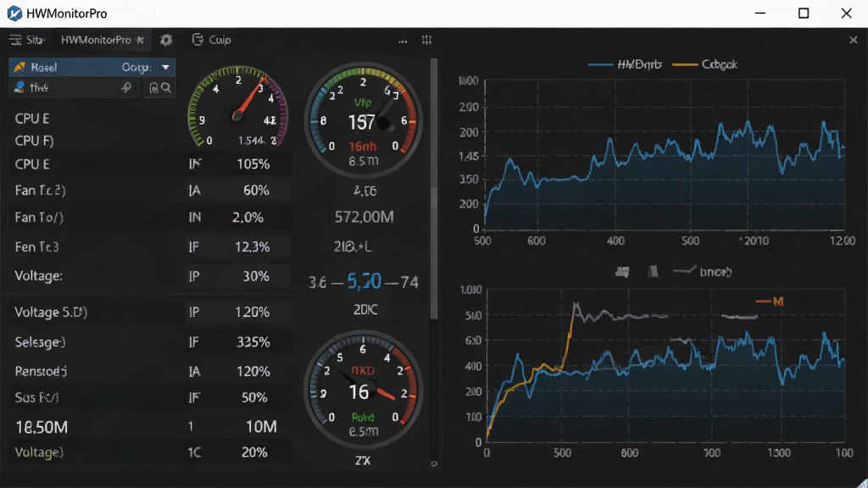This screenshot has width=868, height=488.
Task: Expand the Oags dropdown arrow
Action: point(165,67)
